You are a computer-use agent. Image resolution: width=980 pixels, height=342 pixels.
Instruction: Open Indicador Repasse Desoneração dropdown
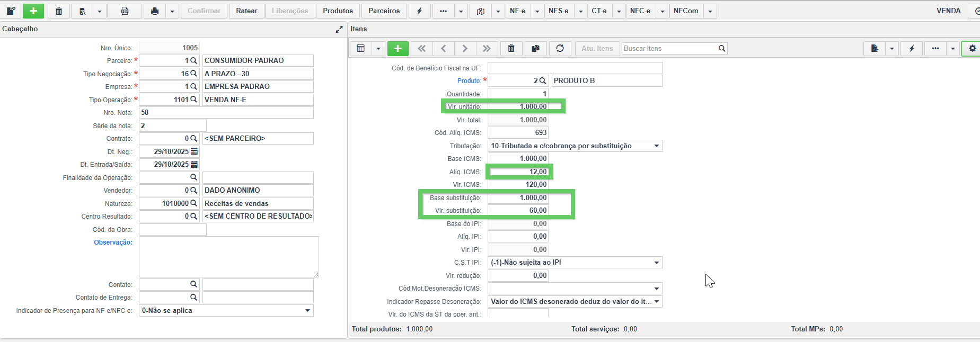coord(657,301)
